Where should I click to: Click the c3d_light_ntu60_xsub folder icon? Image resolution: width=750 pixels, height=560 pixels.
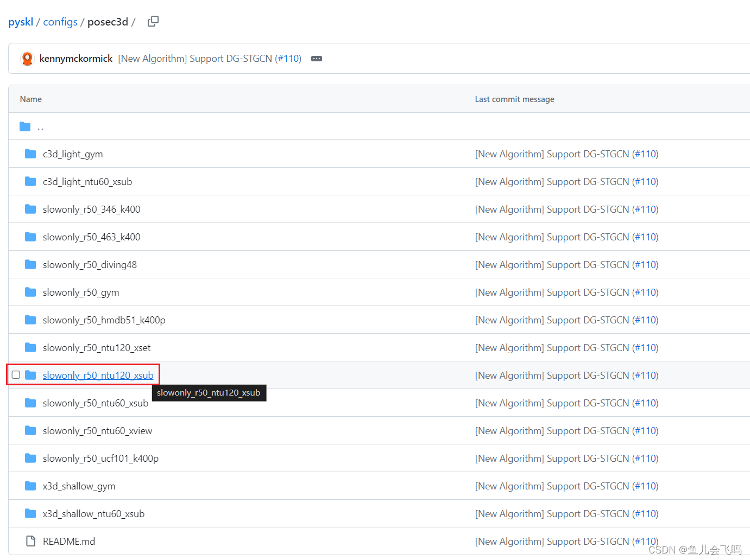[30, 182]
